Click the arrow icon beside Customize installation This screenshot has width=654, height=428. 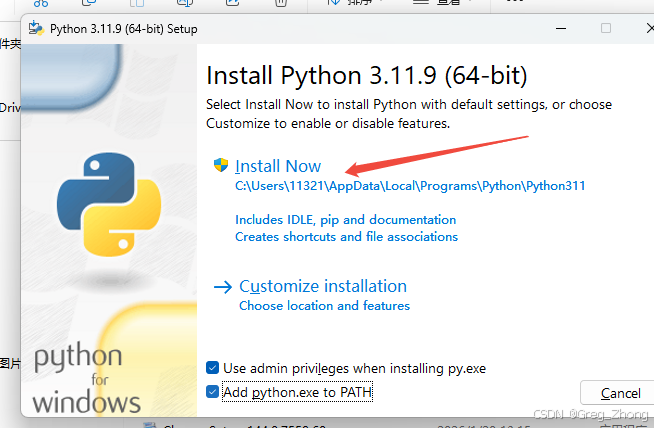[223, 287]
